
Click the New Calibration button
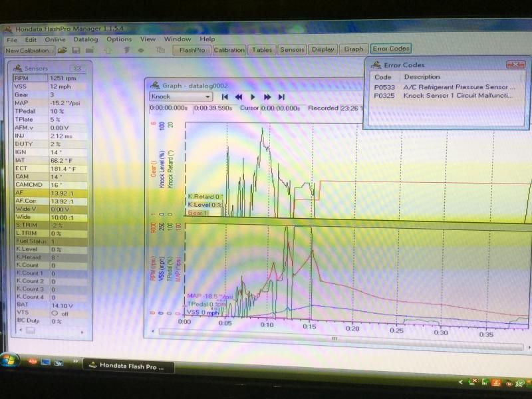28,50
